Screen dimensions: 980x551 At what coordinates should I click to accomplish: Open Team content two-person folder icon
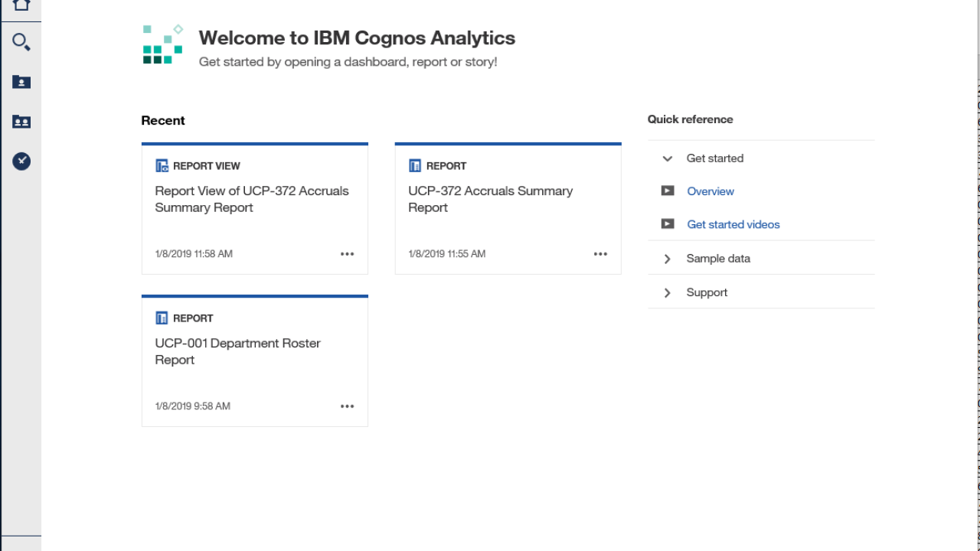(21, 122)
